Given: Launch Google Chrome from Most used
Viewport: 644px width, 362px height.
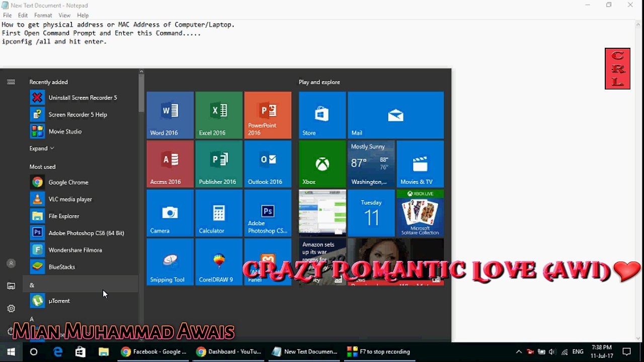Looking at the screenshot, I should pos(80,182).
